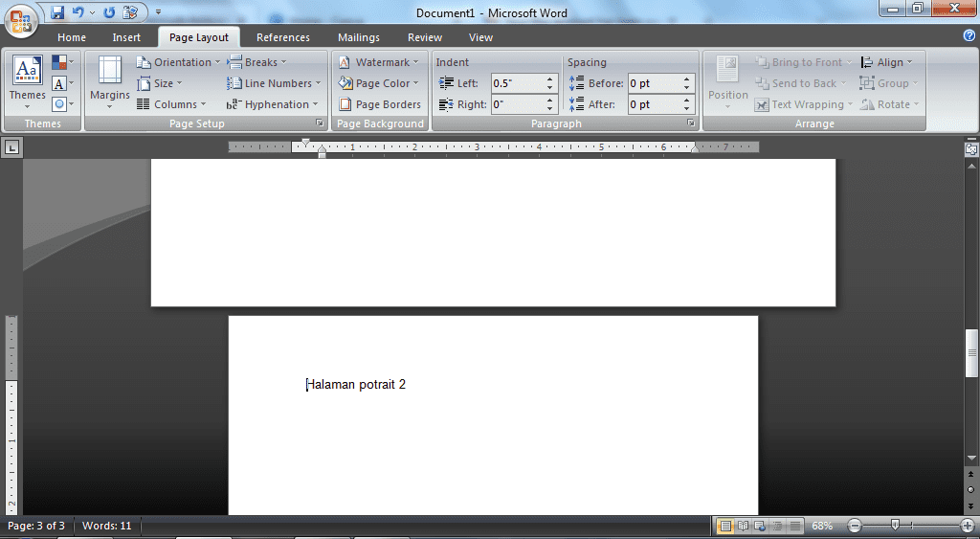Open Theme Fonts dropdown

[x=62, y=83]
